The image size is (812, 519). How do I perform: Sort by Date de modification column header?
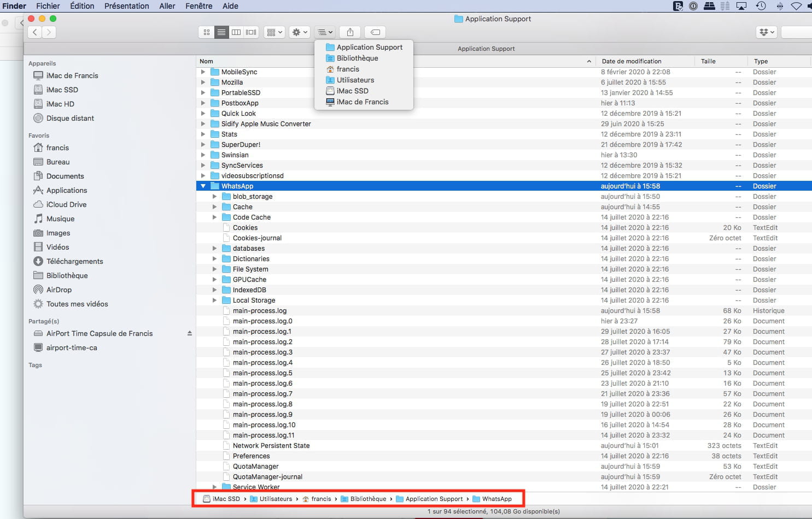click(645, 61)
